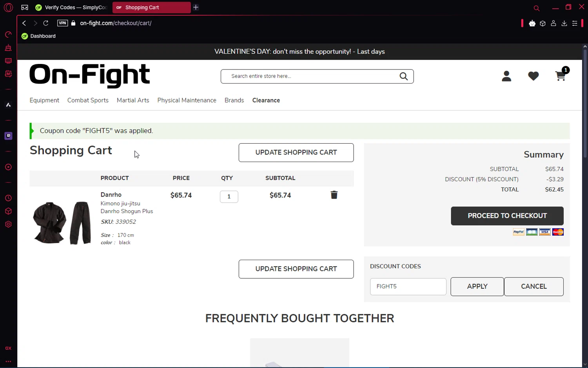Click the Valentine's Day promo banner

299,52
